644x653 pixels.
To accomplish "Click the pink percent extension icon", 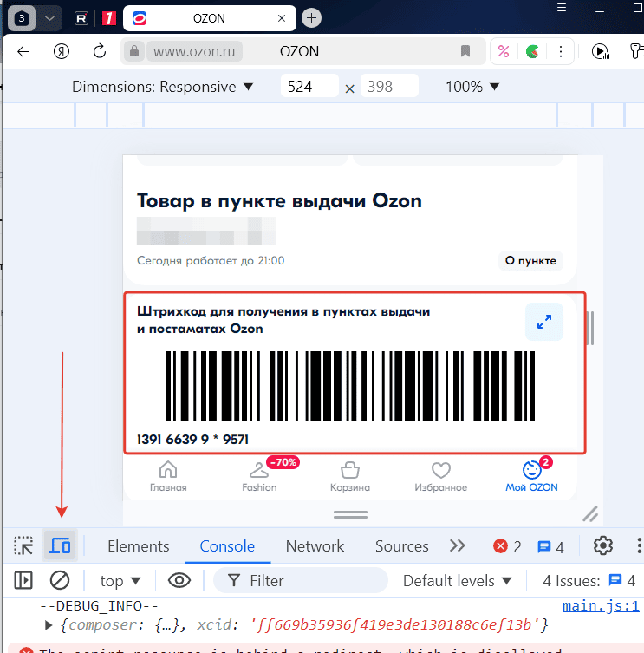I will tap(504, 51).
